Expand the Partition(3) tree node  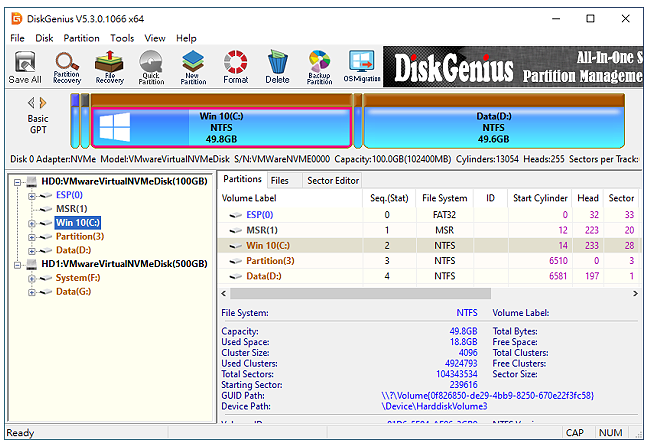tap(32, 237)
